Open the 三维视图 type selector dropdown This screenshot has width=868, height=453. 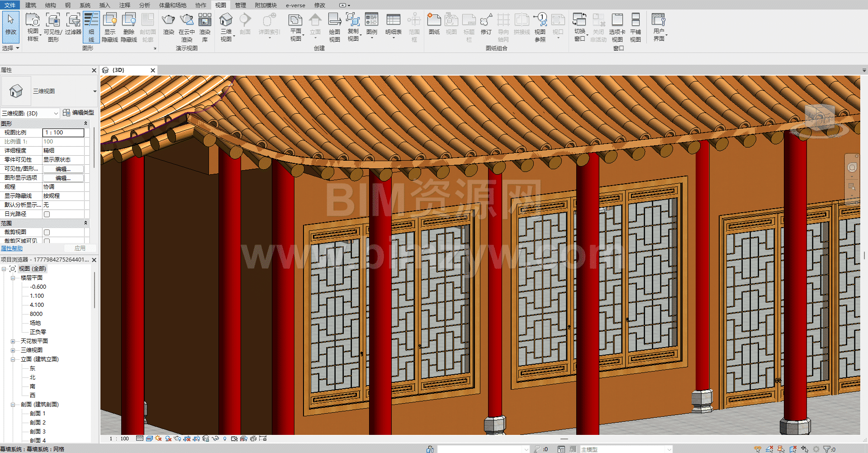[95, 91]
